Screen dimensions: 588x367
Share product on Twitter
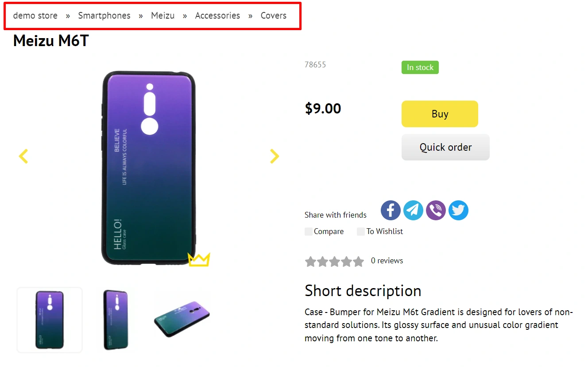[458, 210]
